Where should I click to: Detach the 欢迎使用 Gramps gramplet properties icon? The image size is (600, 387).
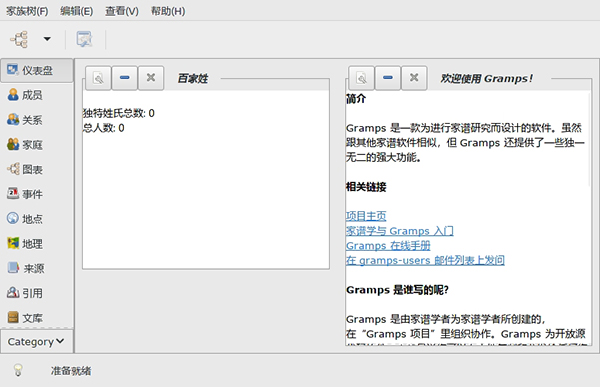tap(361, 78)
